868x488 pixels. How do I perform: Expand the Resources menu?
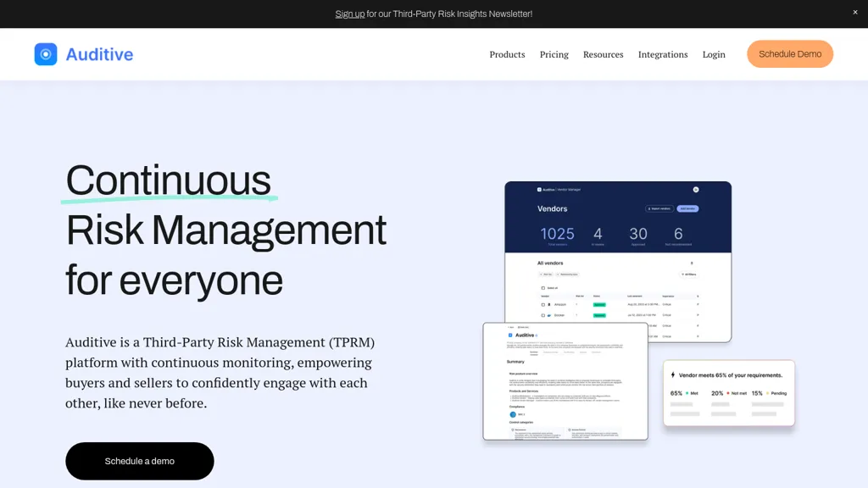click(x=603, y=54)
